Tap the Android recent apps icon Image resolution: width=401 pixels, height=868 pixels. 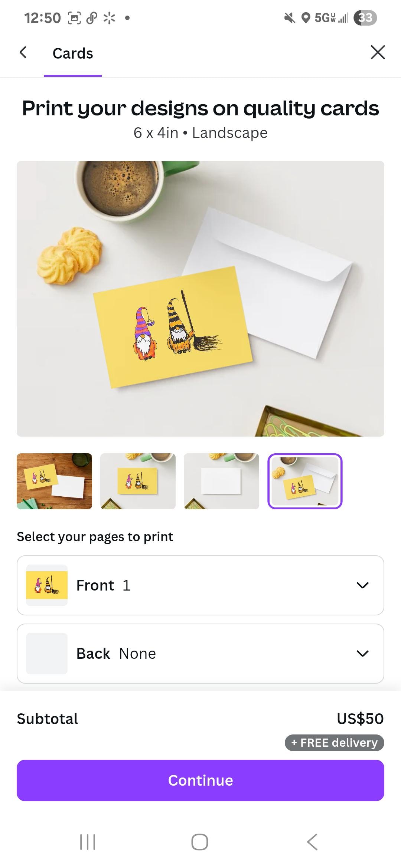point(88,842)
